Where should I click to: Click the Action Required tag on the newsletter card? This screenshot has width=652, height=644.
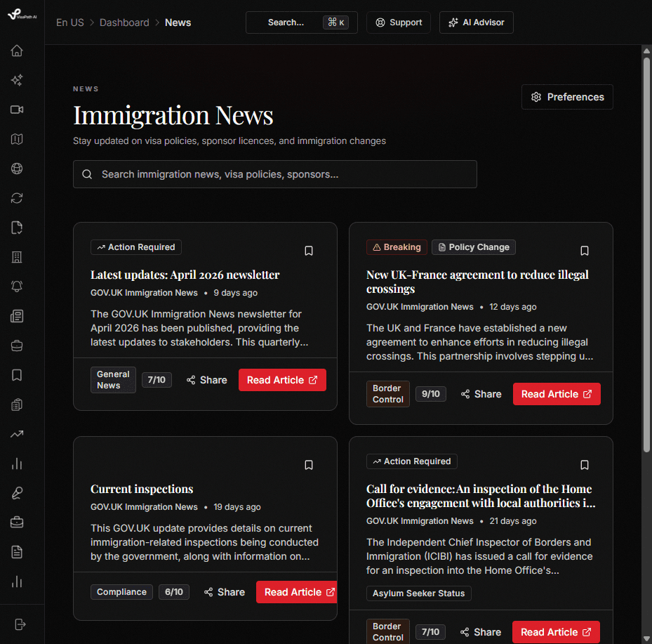coord(136,247)
